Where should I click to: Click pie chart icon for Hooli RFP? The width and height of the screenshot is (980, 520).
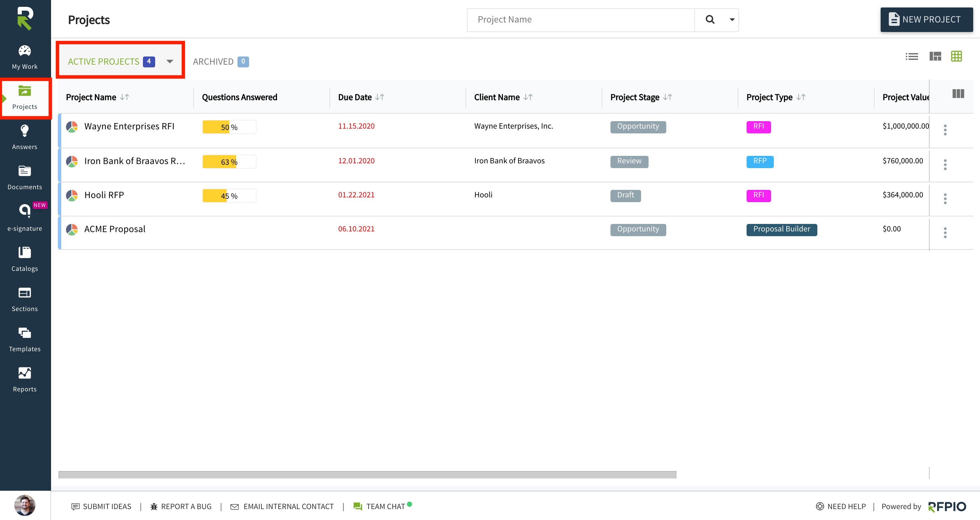coord(72,196)
